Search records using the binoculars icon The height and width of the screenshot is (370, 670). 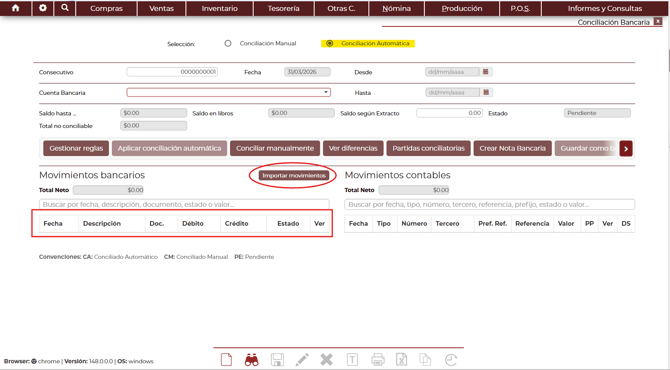252,360
